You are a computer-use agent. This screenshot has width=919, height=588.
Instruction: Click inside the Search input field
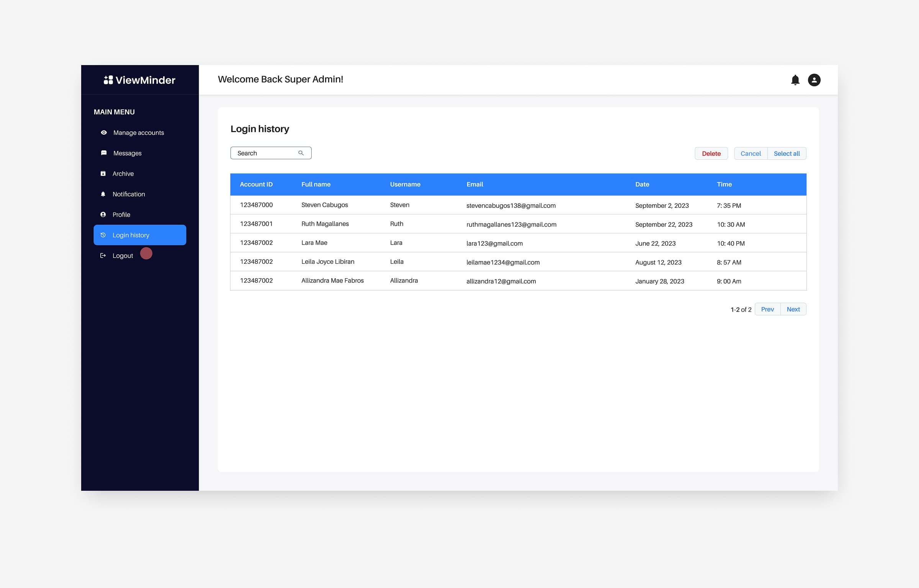click(264, 153)
